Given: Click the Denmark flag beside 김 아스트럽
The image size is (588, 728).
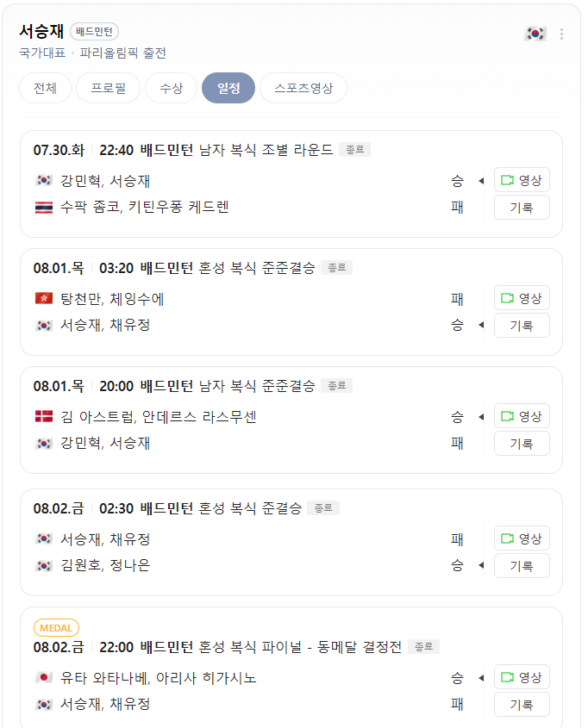Looking at the screenshot, I should pos(43,415).
